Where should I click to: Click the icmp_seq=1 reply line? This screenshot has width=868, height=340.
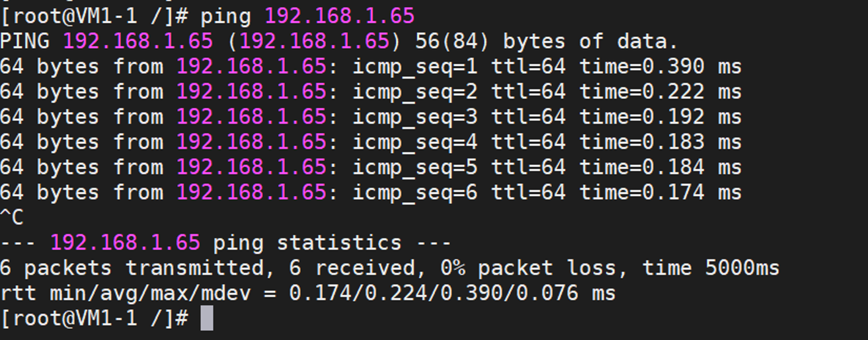[370, 67]
